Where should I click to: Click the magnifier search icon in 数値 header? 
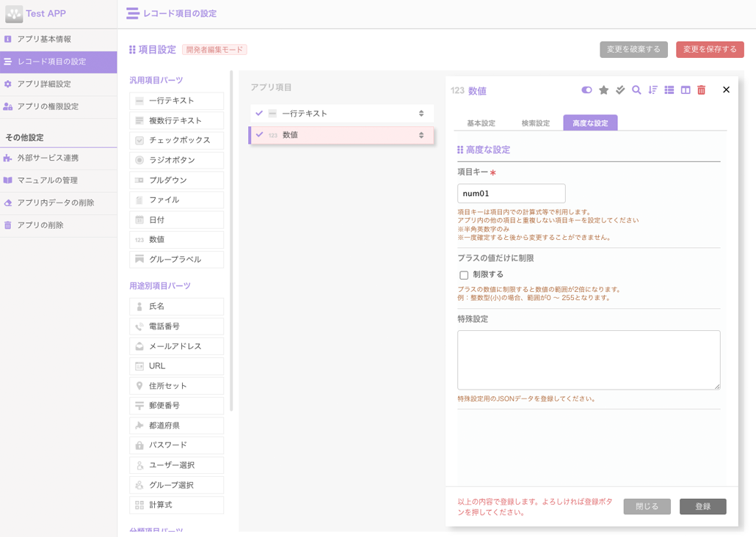click(636, 90)
